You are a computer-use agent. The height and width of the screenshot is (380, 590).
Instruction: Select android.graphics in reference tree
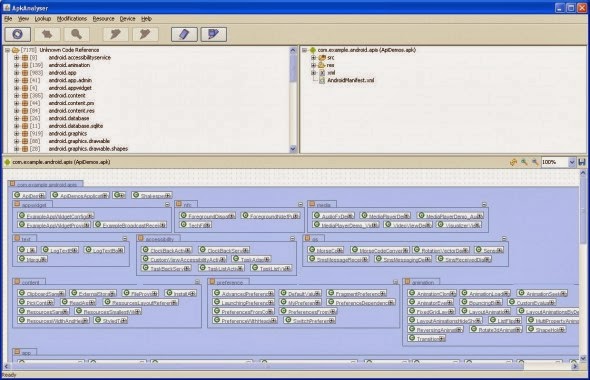(x=68, y=134)
